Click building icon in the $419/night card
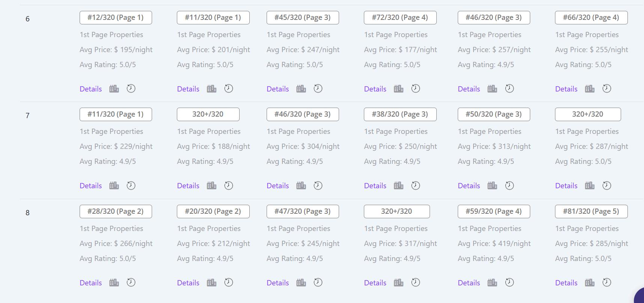 click(x=492, y=283)
